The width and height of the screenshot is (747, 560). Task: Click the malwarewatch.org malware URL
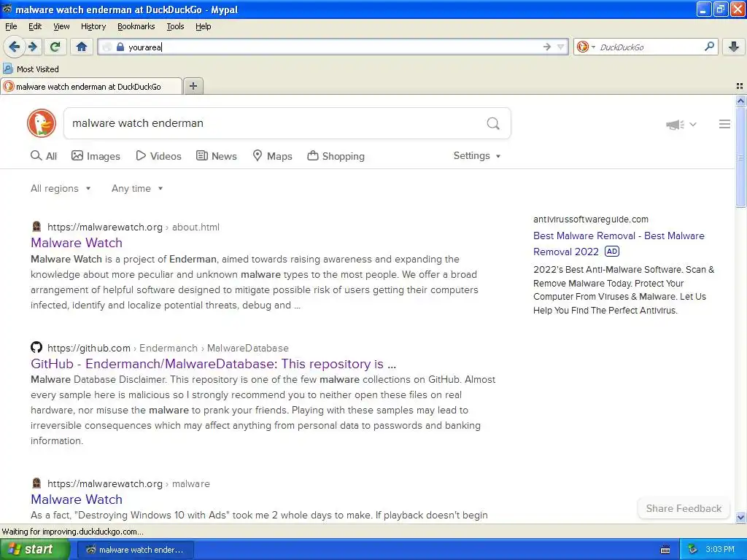point(128,484)
